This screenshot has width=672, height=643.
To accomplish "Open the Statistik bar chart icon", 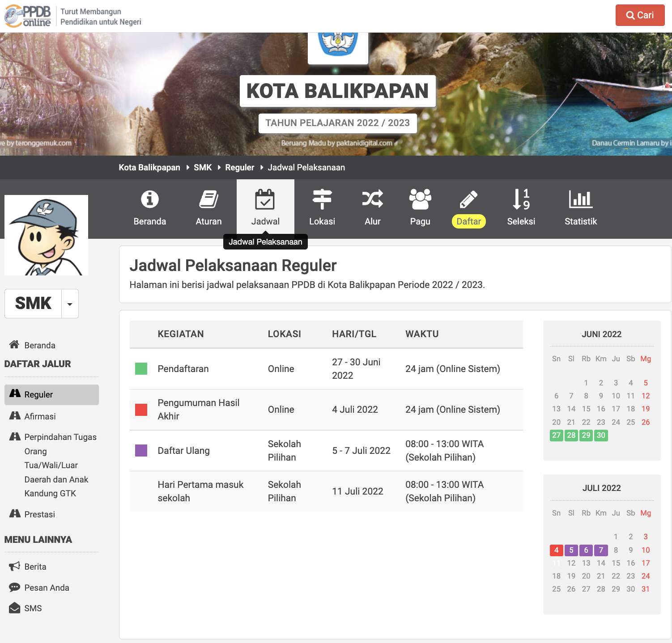I will point(580,199).
